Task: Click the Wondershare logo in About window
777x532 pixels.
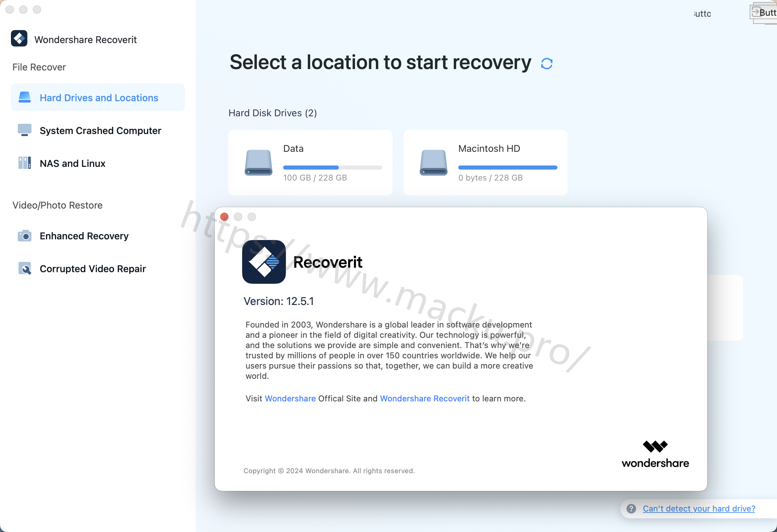Action: 655,454
